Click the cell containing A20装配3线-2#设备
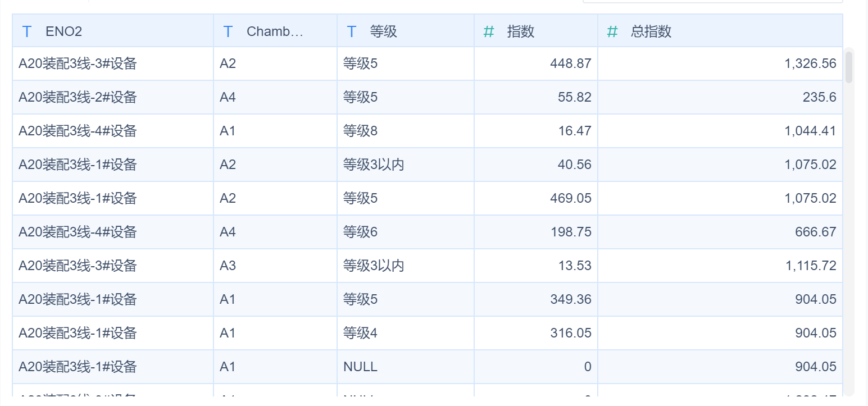This screenshot has height=406, width=868. click(78, 97)
